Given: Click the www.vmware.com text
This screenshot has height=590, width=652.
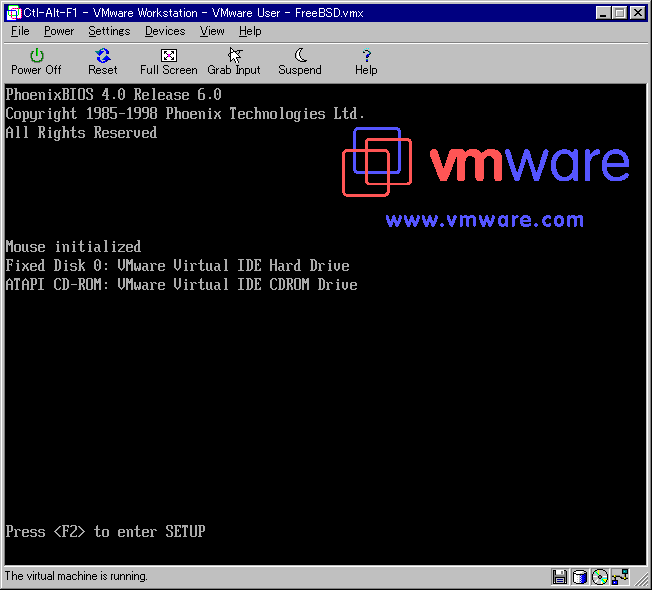Looking at the screenshot, I should [484, 219].
